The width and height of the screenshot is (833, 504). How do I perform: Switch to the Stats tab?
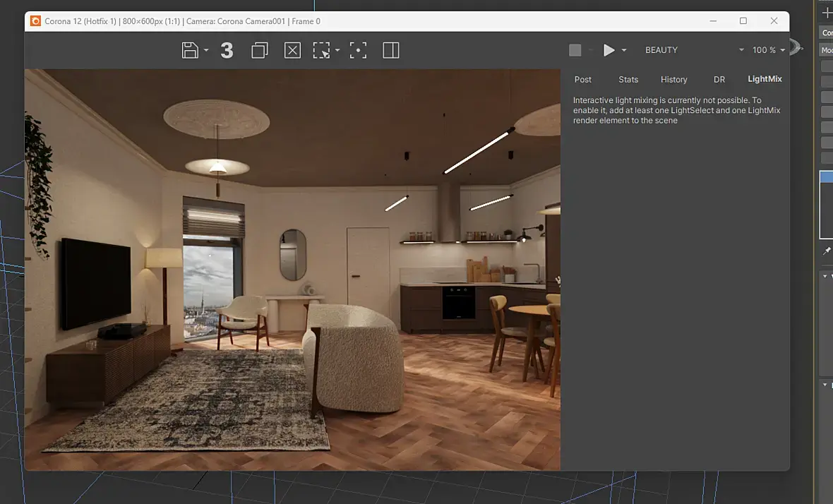click(x=628, y=80)
